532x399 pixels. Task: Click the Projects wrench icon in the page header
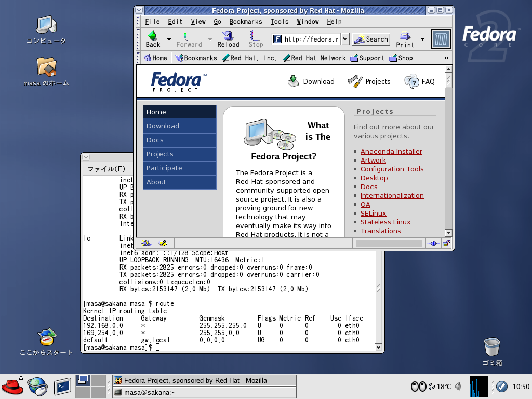click(x=355, y=82)
